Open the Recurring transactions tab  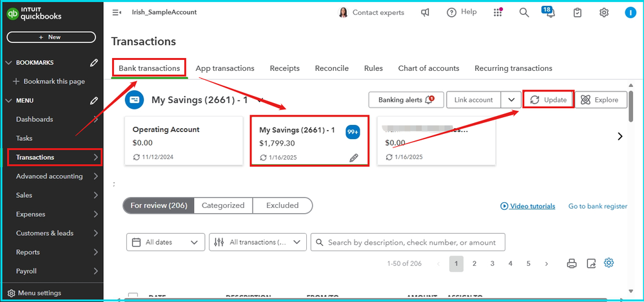(x=513, y=68)
